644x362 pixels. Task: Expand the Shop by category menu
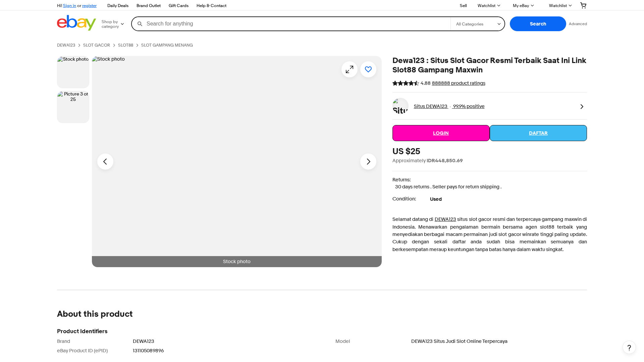point(113,24)
